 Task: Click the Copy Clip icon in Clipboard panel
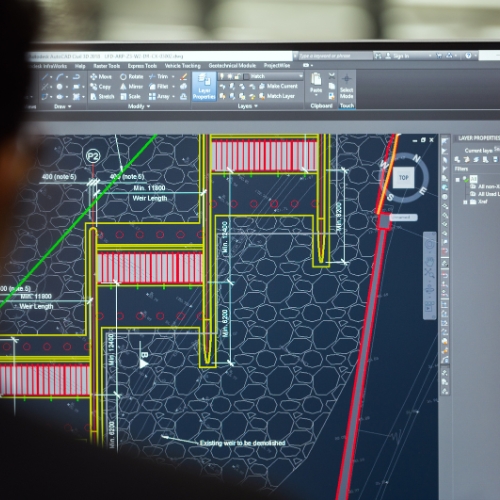coord(332,86)
